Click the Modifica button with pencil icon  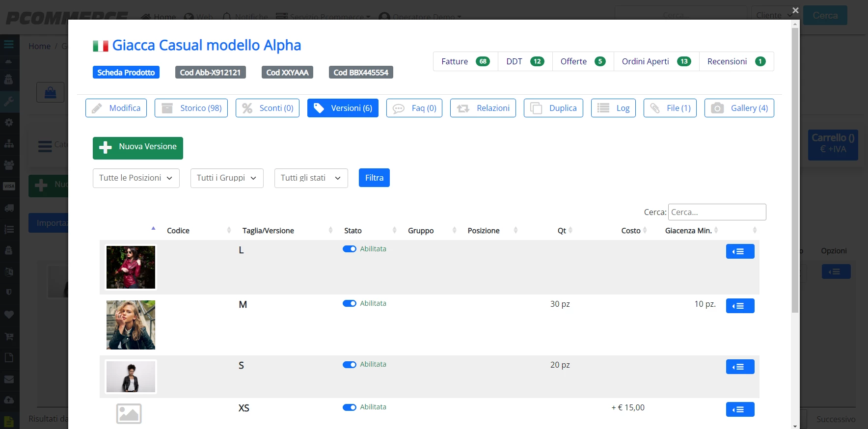point(116,108)
